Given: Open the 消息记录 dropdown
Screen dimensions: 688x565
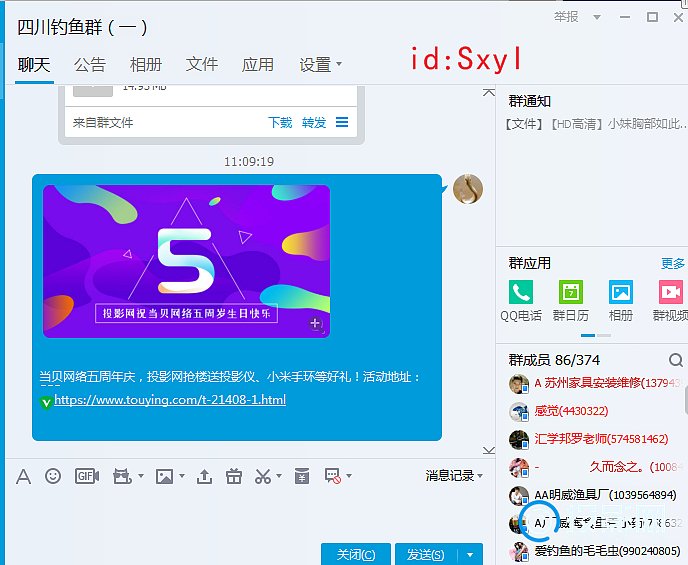Looking at the screenshot, I should (x=454, y=476).
